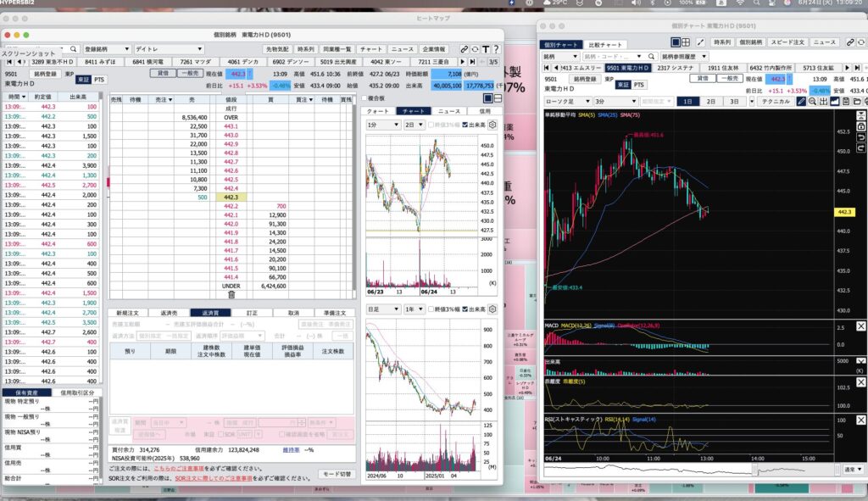Screen dimensions: 868x501
Task: Close the RSI stochastic indicator panel
Action: click(x=861, y=420)
